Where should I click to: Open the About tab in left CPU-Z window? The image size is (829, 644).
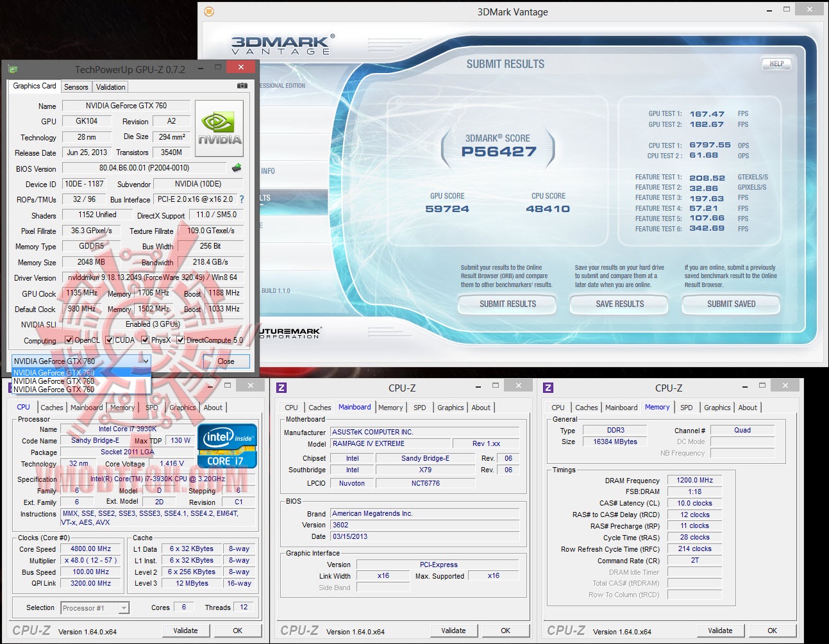(213, 408)
